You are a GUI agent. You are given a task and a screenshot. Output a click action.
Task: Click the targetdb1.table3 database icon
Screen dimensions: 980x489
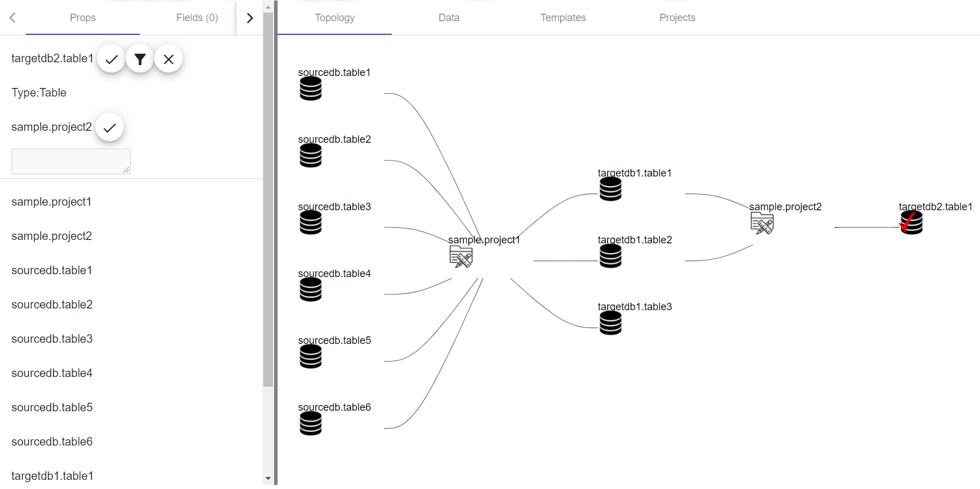(x=611, y=323)
